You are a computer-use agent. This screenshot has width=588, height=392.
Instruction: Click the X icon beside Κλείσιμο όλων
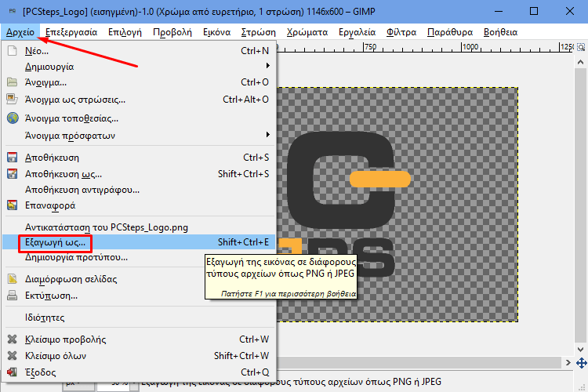pos(12,355)
